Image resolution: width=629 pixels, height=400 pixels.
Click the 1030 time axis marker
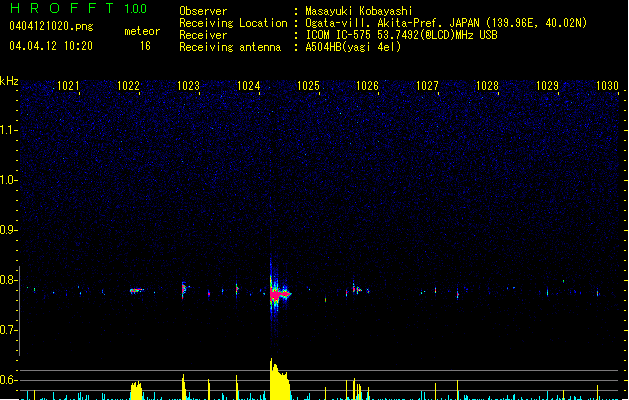tap(607, 86)
